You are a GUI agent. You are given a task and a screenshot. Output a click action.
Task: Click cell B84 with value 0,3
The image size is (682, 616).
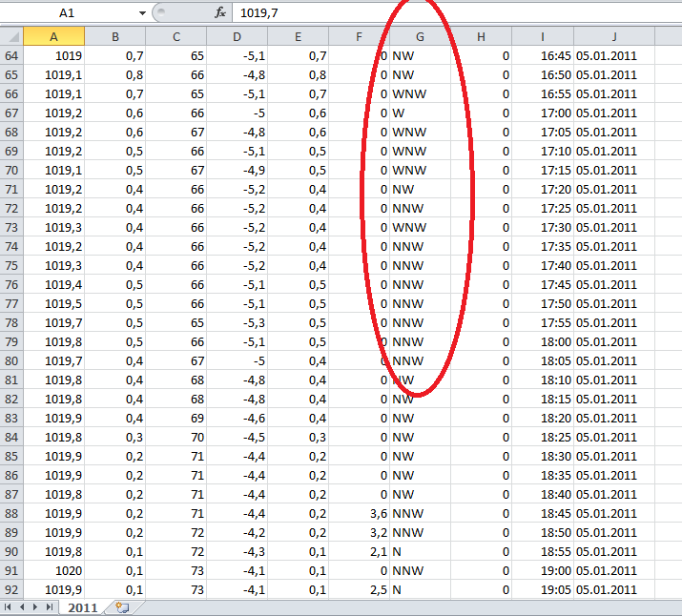(115, 438)
